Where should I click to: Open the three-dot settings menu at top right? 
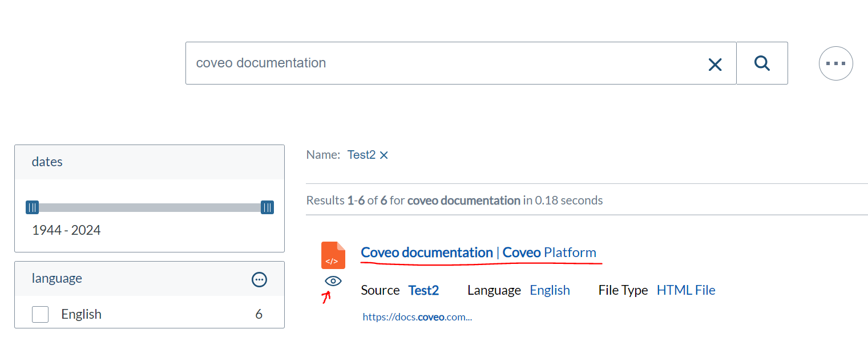coord(835,63)
